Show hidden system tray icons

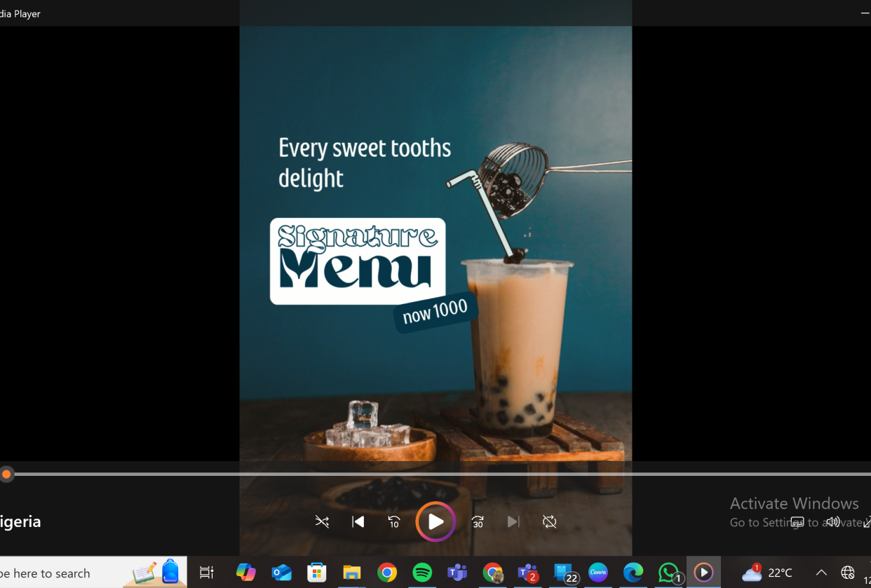click(821, 573)
